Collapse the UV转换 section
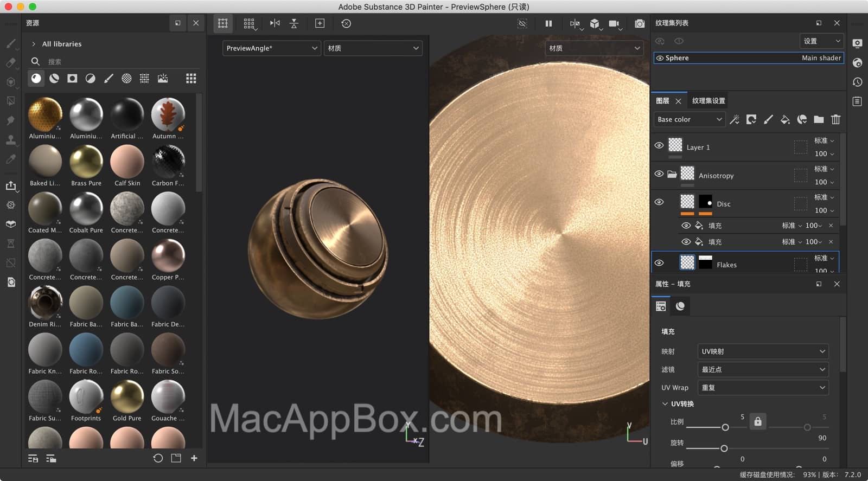This screenshot has width=868, height=481. 665,403
